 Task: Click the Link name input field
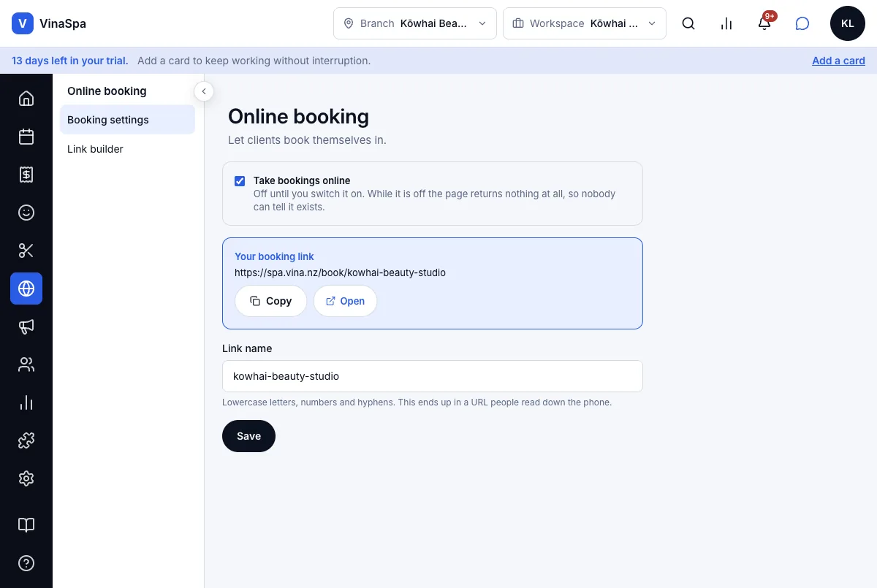pos(433,376)
